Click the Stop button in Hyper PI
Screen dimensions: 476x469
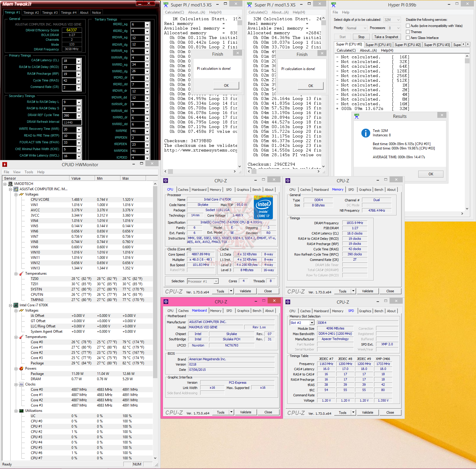[361, 37]
